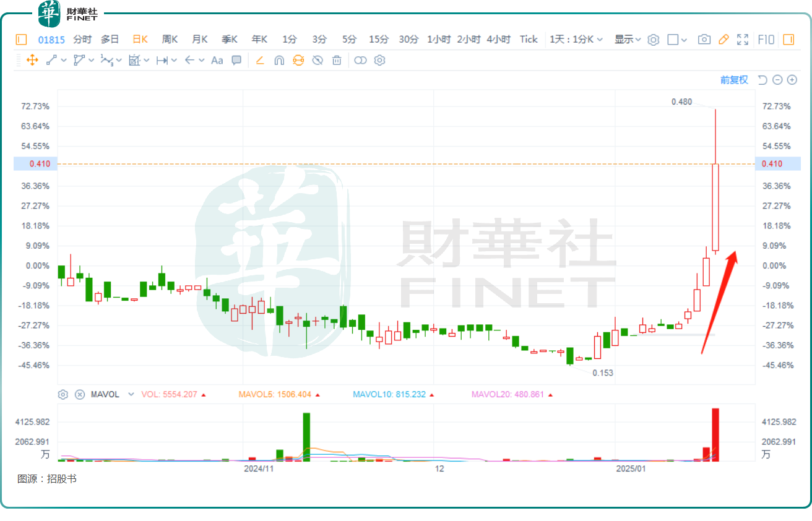
Task: Select the 1分 interval
Action: 290,40
